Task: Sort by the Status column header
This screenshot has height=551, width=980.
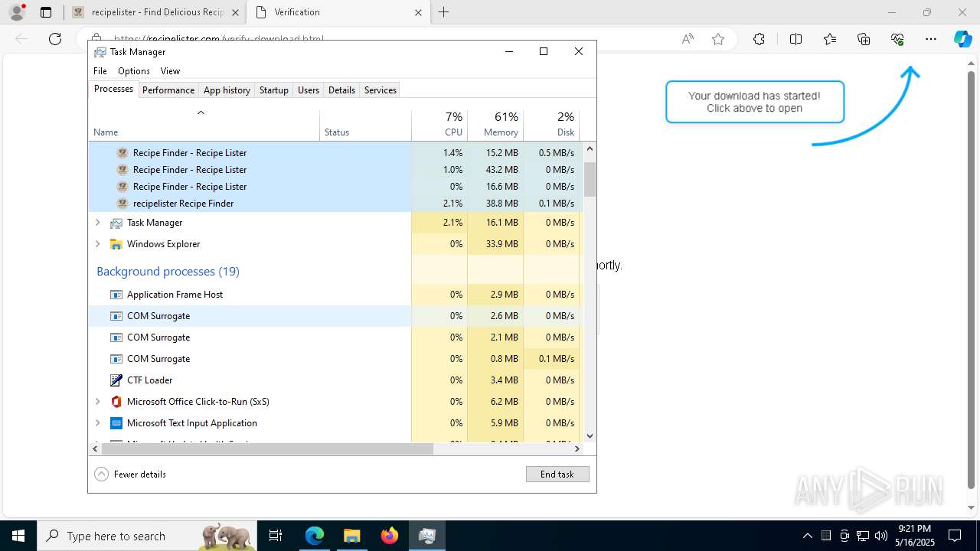Action: (365, 125)
